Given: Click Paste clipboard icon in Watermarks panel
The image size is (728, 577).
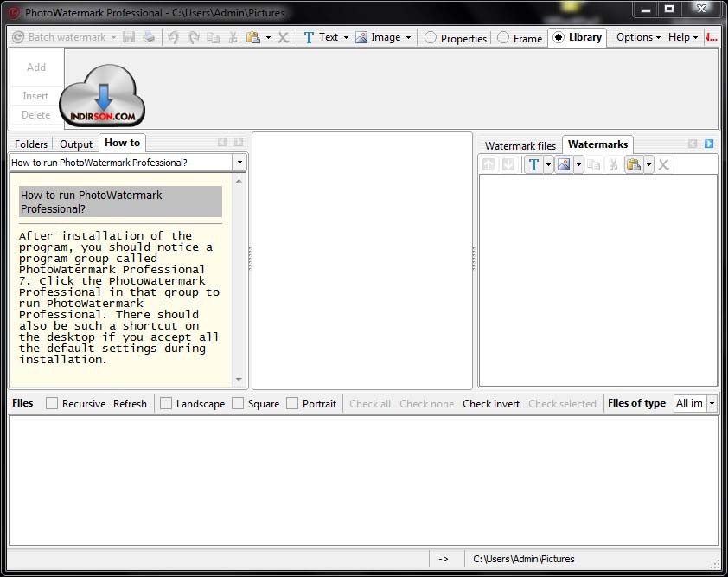Looking at the screenshot, I should [x=634, y=164].
